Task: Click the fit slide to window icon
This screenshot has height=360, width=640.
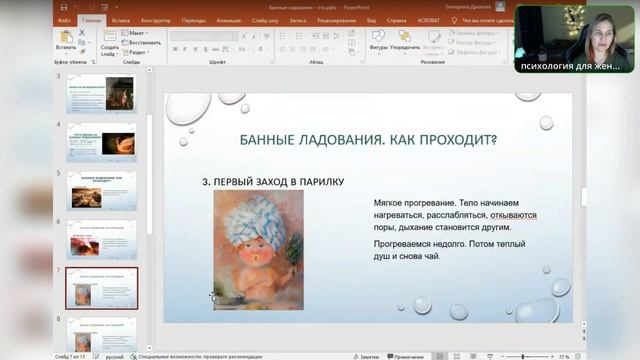Action: [x=578, y=357]
